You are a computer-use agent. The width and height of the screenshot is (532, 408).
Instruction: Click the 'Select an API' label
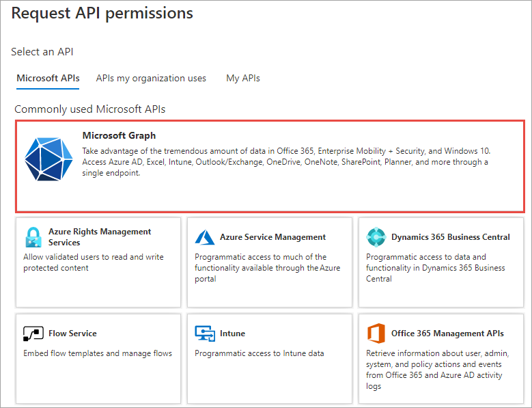click(42, 51)
